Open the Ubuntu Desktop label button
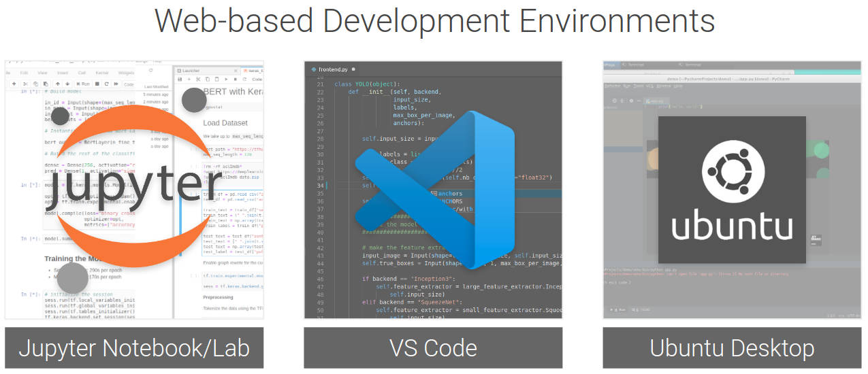Viewport: 868px width, 374px height. (732, 347)
